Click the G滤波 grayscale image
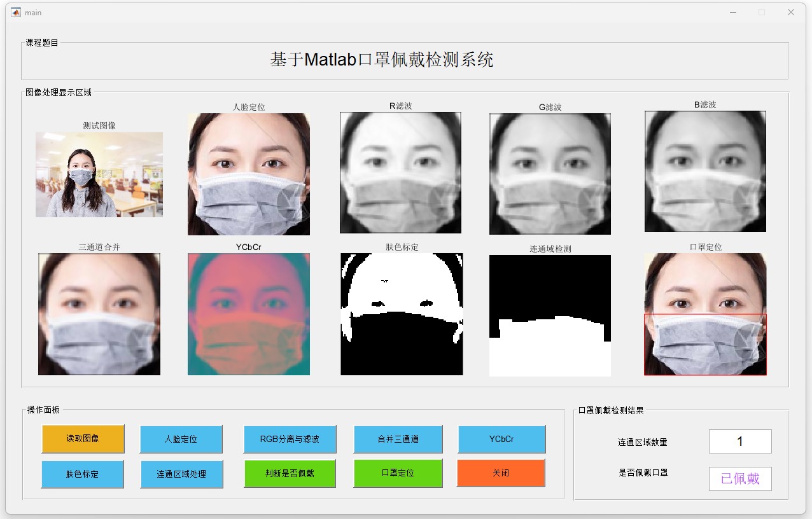Image resolution: width=812 pixels, height=519 pixels. click(550, 174)
